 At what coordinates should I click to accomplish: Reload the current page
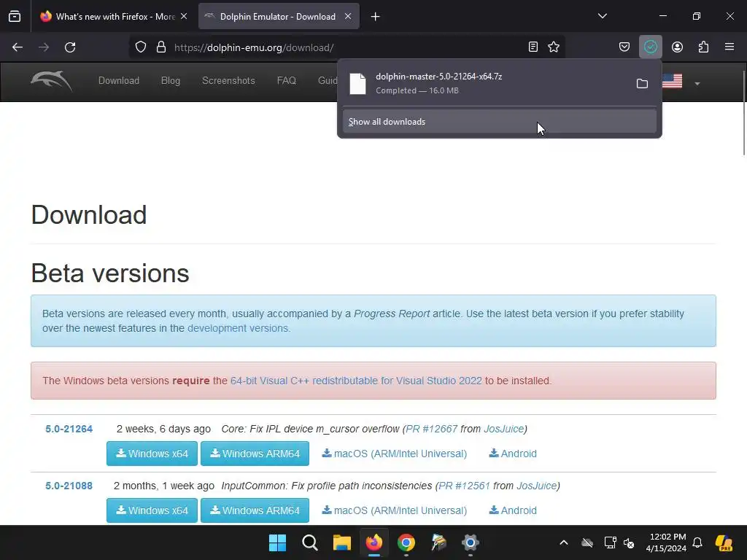pyautogui.click(x=70, y=47)
